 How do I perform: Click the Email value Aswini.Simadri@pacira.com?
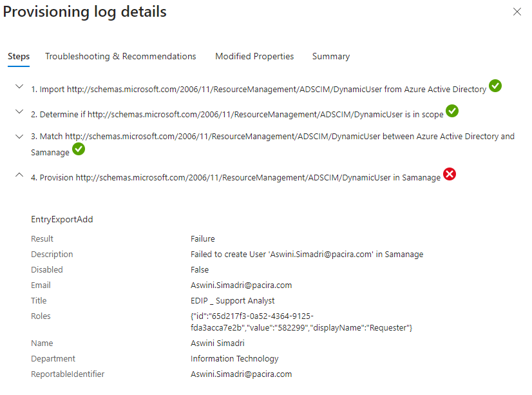(x=241, y=285)
